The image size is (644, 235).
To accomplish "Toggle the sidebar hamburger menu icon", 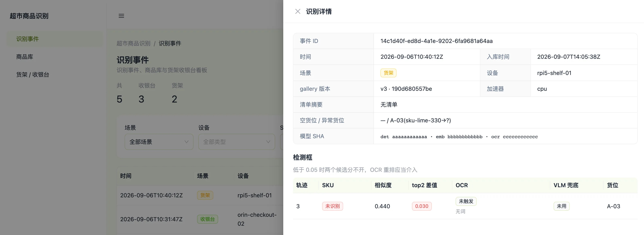I will 121,16.
